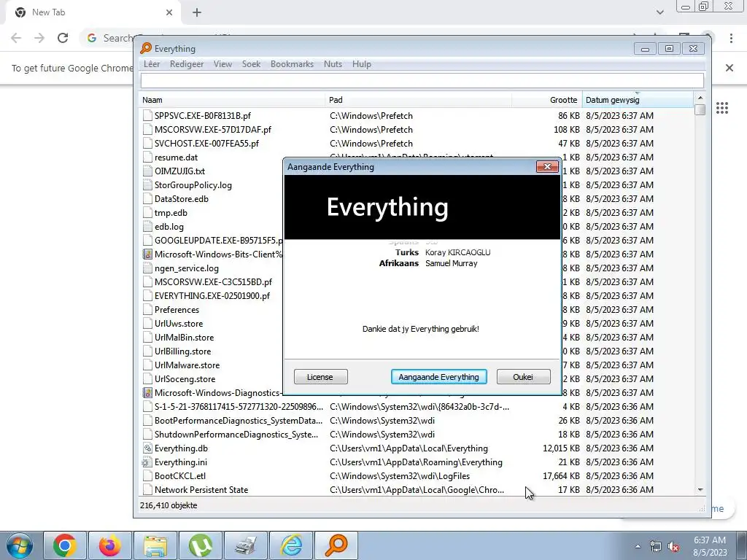The width and height of the screenshot is (747, 560).
Task: Click the Everything.db file icon
Action: tap(147, 448)
